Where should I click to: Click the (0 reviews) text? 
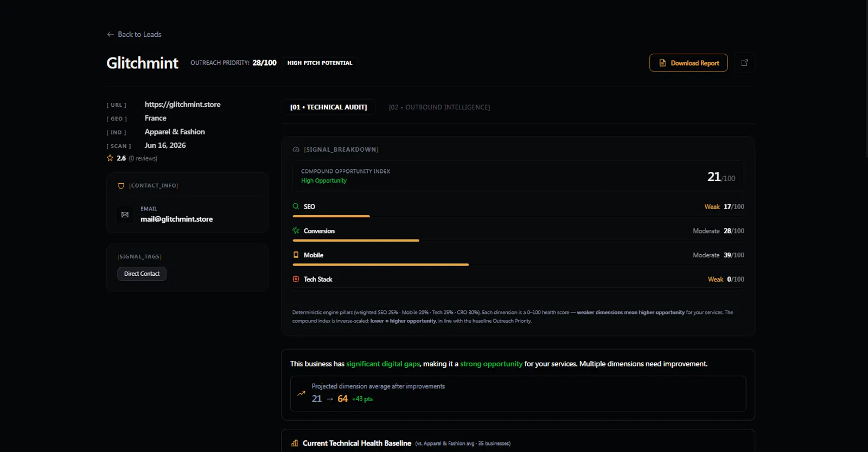[143, 158]
